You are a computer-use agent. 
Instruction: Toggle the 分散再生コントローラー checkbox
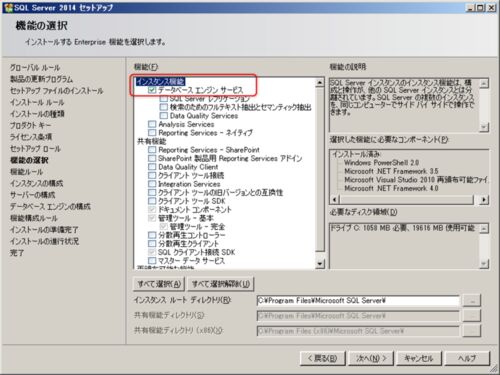(152, 235)
